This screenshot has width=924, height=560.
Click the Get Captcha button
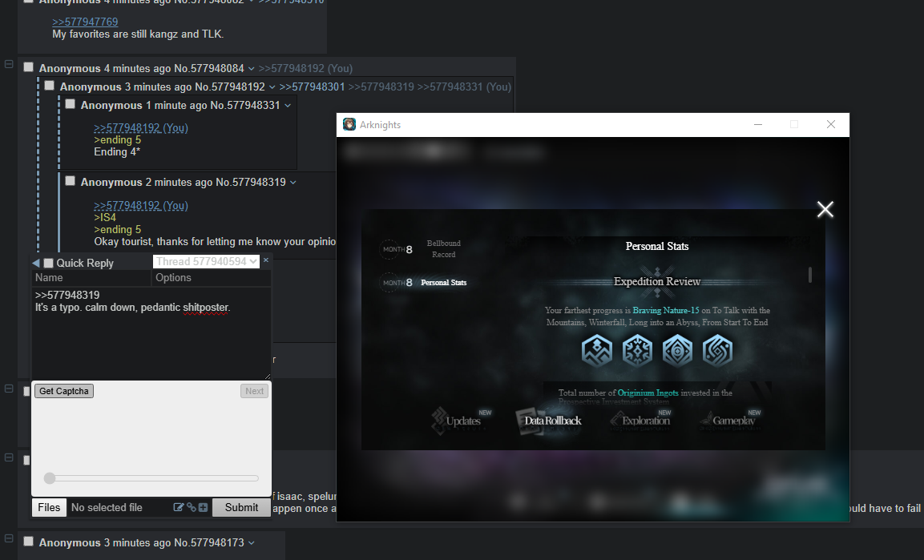click(63, 391)
